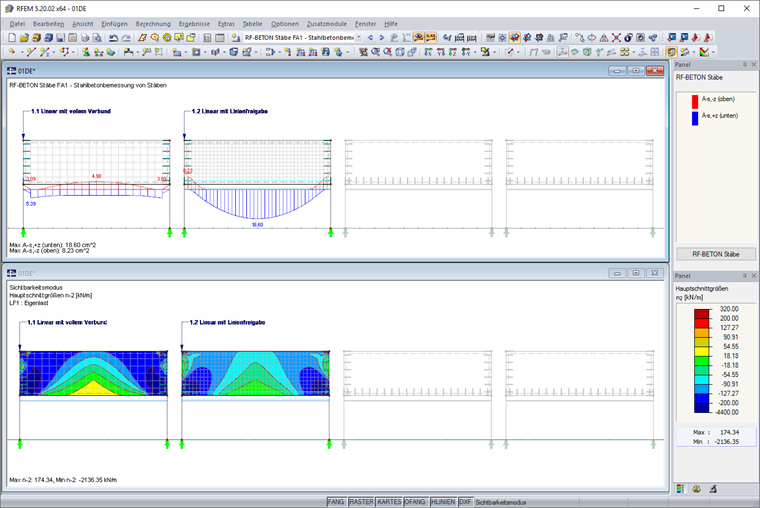Click the lower 01DE* window title bar
The width and height of the screenshot is (760, 508).
click(300, 272)
